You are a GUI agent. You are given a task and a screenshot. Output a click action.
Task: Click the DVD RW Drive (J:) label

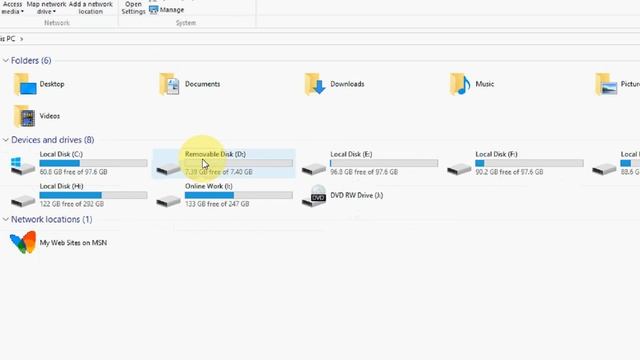356,196
